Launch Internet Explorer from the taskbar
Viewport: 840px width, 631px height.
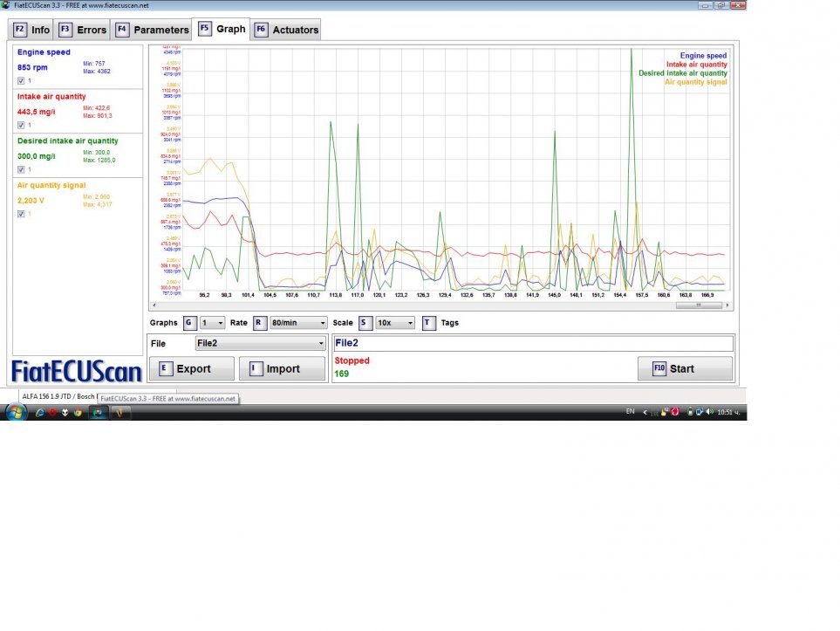(x=40, y=413)
